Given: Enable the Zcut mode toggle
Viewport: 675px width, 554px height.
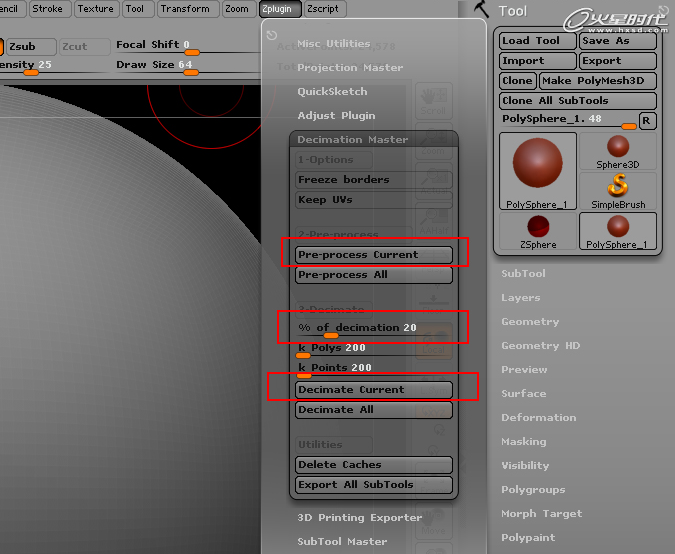Looking at the screenshot, I should point(84,46).
